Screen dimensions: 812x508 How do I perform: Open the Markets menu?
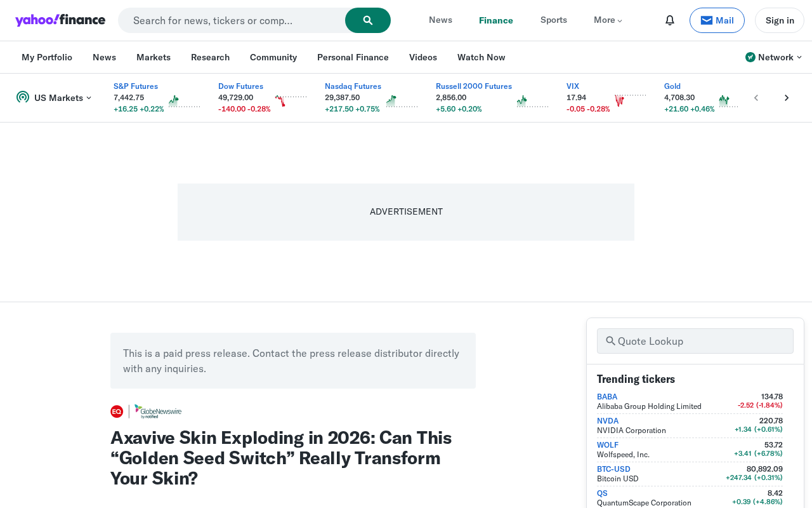pos(154,57)
